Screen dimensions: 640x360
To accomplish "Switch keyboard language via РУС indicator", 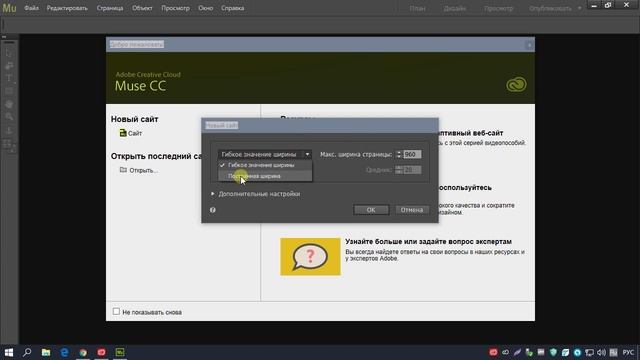I will 628,352.
